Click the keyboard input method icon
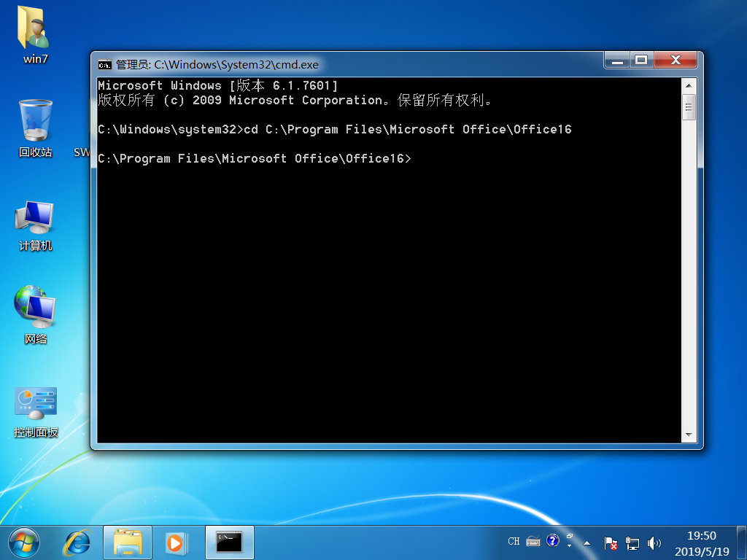Image resolution: width=747 pixels, height=560 pixels. coord(533,541)
